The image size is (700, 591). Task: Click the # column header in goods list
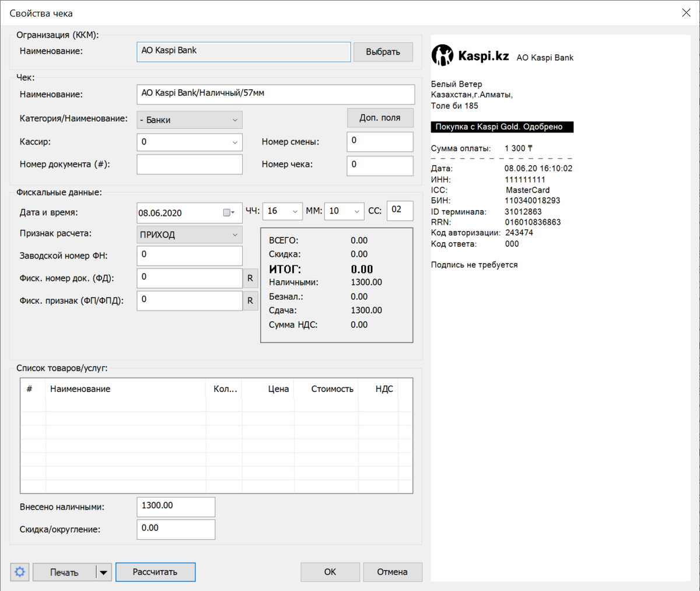point(33,389)
